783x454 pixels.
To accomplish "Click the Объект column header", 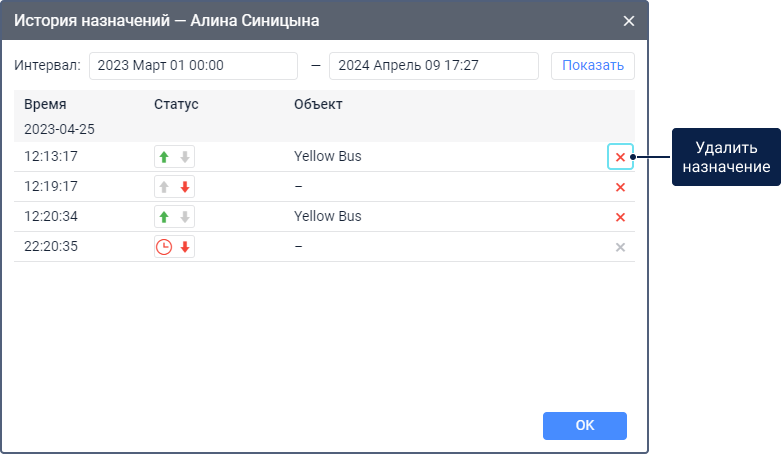I will [318, 104].
